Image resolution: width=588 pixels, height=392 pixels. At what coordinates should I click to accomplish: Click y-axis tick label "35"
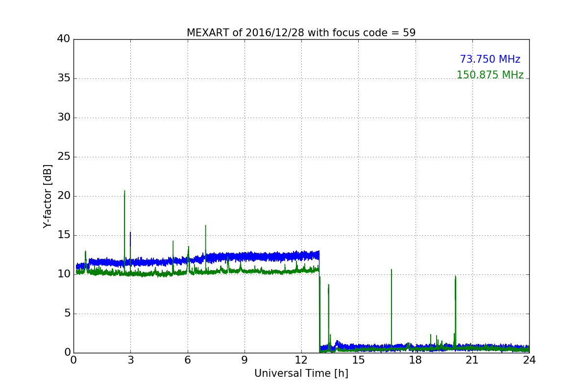(x=64, y=78)
